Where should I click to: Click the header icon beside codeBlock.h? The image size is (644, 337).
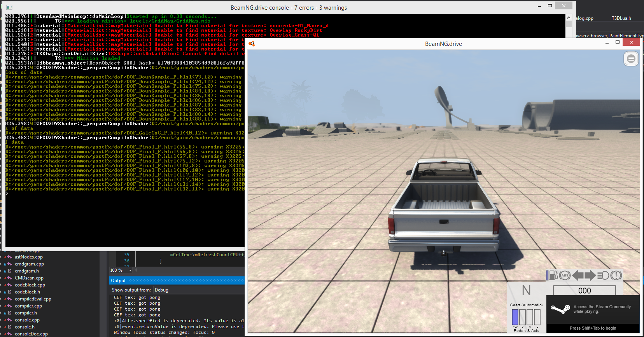coord(10,292)
